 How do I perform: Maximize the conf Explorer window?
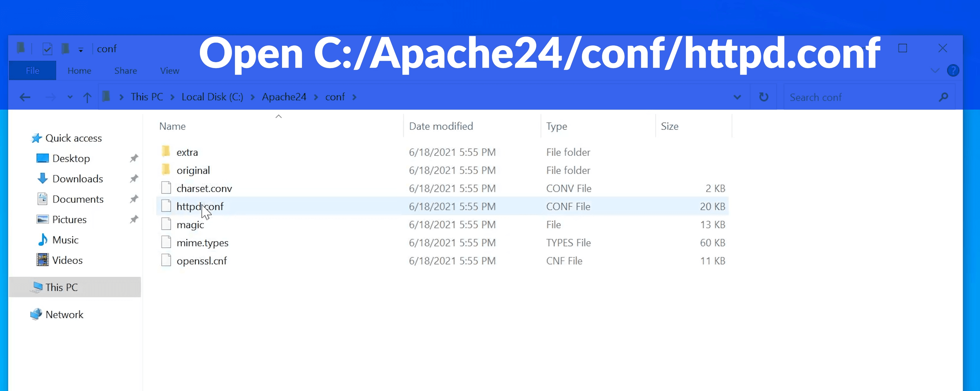902,48
